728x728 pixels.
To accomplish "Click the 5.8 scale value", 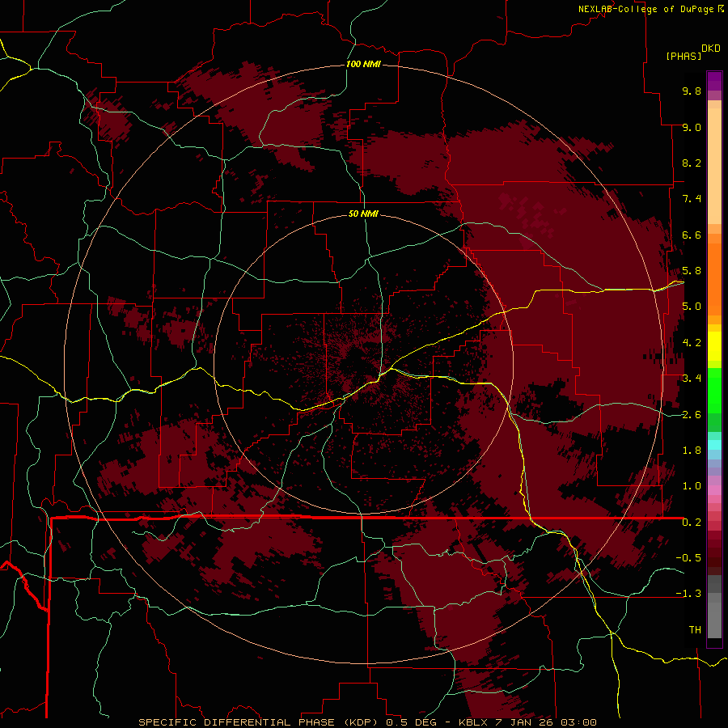I will click(692, 271).
